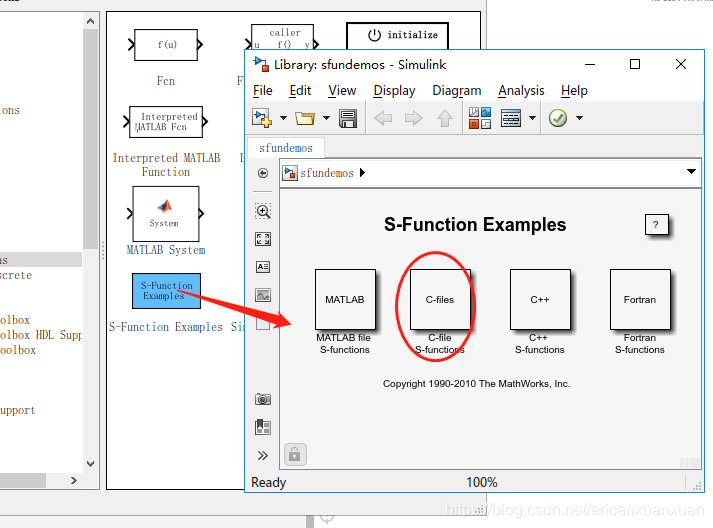Image resolution: width=713 pixels, height=528 pixels.
Task: Click the library tree scroll up arrow
Action: tap(90, 21)
